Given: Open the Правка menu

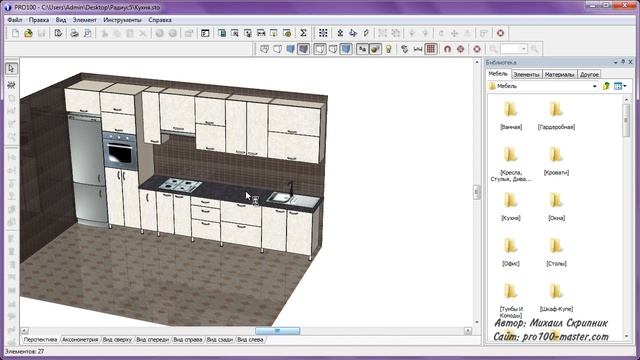Looking at the screenshot, I should [39, 20].
